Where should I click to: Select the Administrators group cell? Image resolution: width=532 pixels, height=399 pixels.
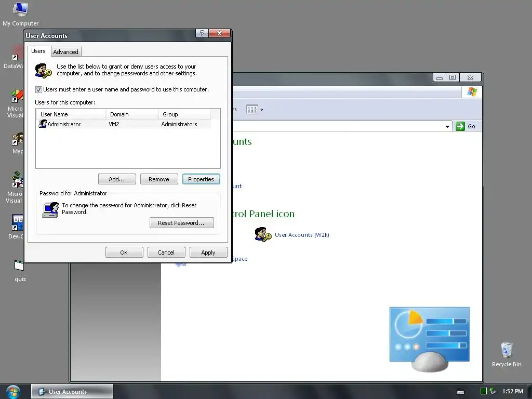pyautogui.click(x=179, y=124)
